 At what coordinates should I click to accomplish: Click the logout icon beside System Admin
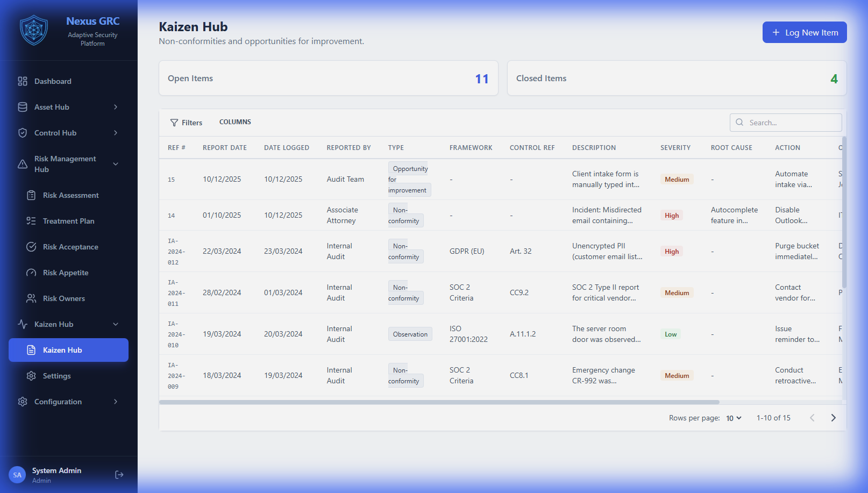119,475
